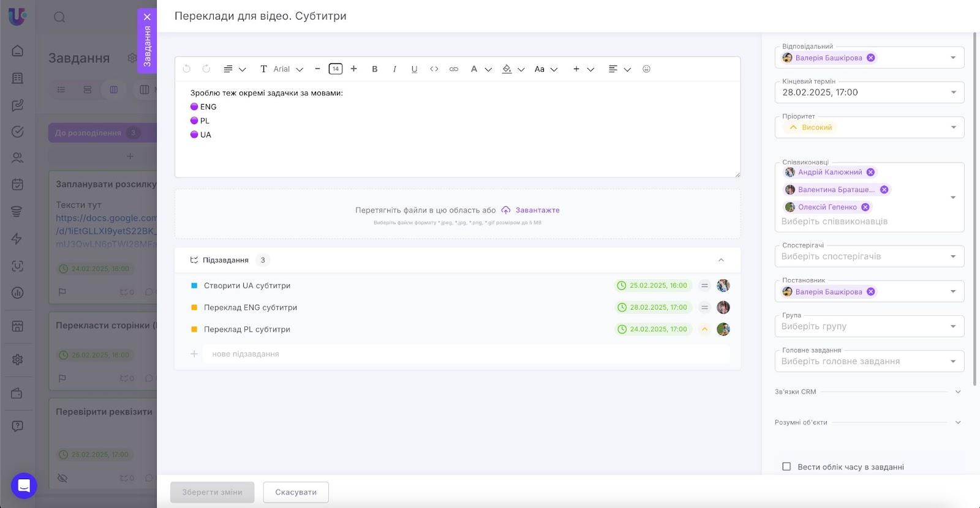Image resolution: width=980 pixels, height=508 pixels.
Task: Open the marketplace store icon in the sidebar
Action: [18, 326]
